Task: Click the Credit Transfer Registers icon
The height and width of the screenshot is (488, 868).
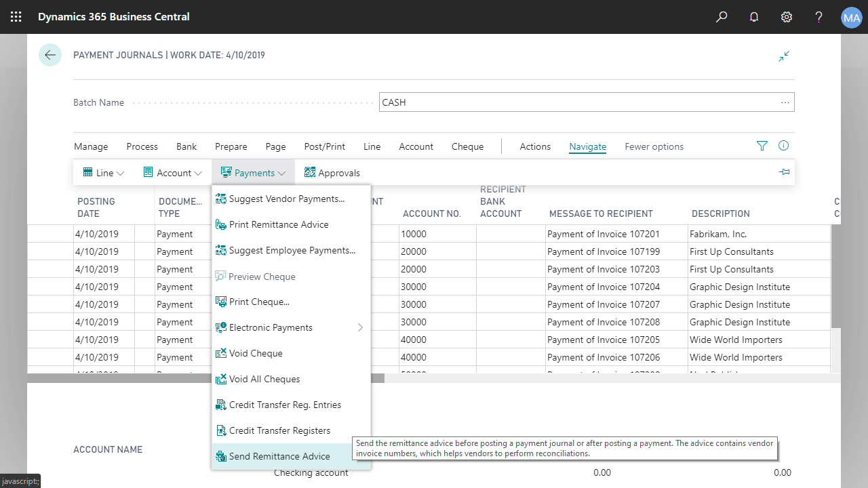Action: click(x=221, y=430)
